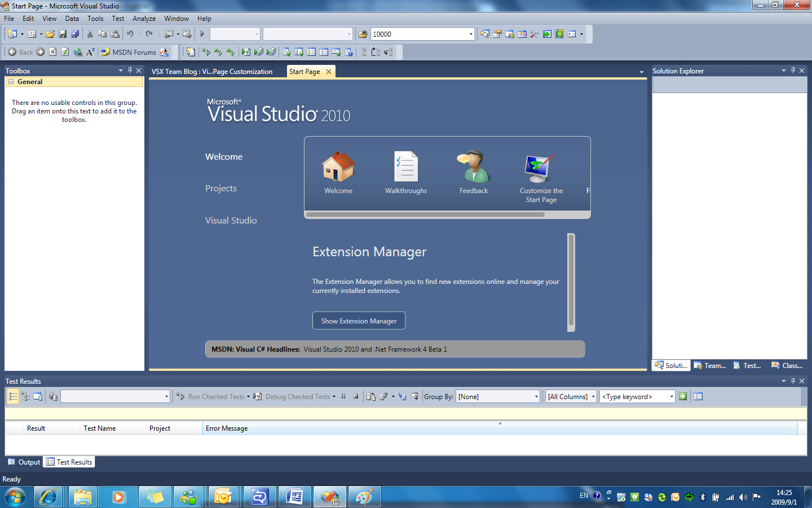Open the 10000 find combo box dropdown
Viewport: 812px width, 508px height.
pyautogui.click(x=471, y=34)
